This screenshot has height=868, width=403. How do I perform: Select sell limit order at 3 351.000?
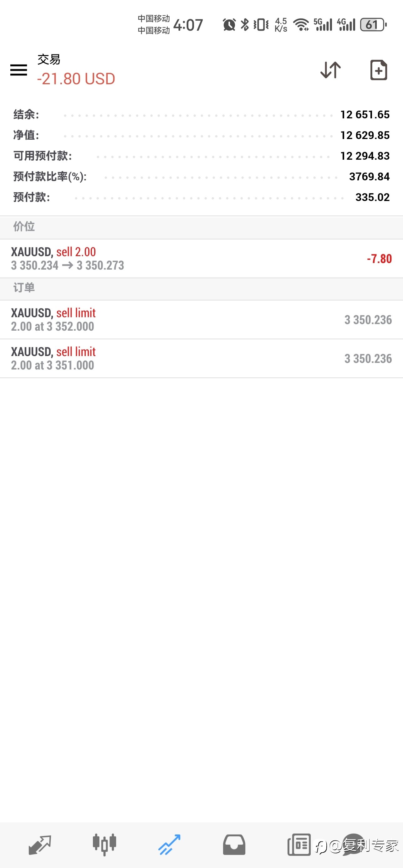pyautogui.click(x=201, y=359)
